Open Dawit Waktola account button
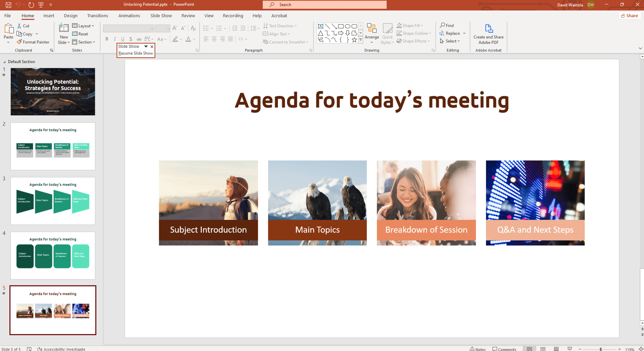Image resolution: width=644 pixels, height=351 pixels. pyautogui.click(x=576, y=5)
